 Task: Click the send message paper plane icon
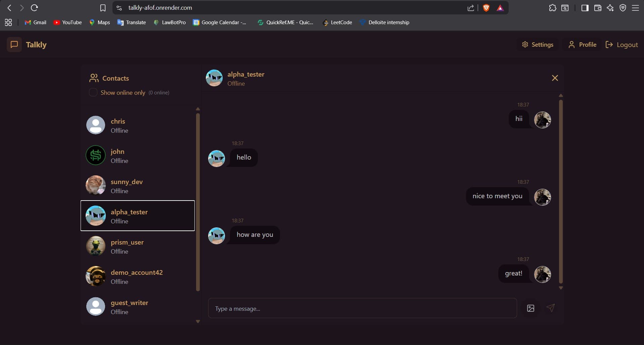550,308
